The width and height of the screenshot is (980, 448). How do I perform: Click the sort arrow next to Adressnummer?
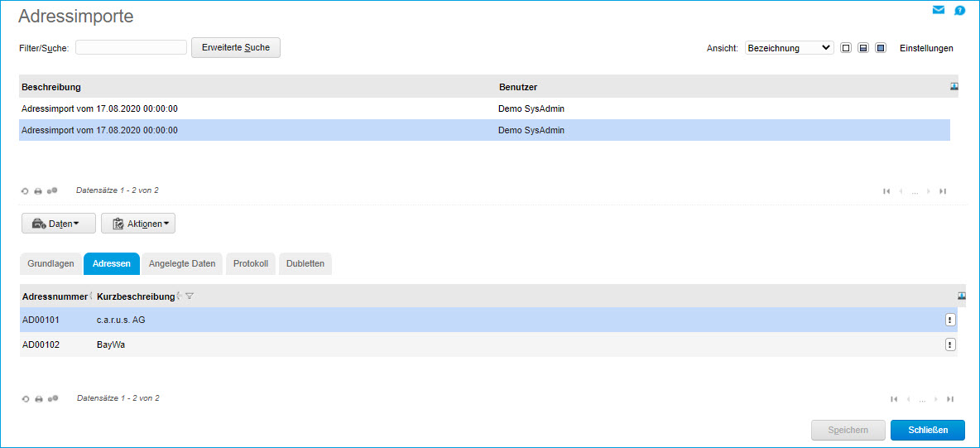pos(91,296)
